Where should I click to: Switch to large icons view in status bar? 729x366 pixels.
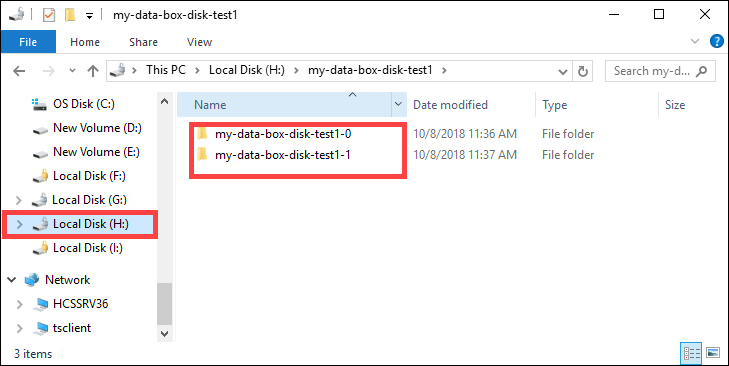point(713,353)
